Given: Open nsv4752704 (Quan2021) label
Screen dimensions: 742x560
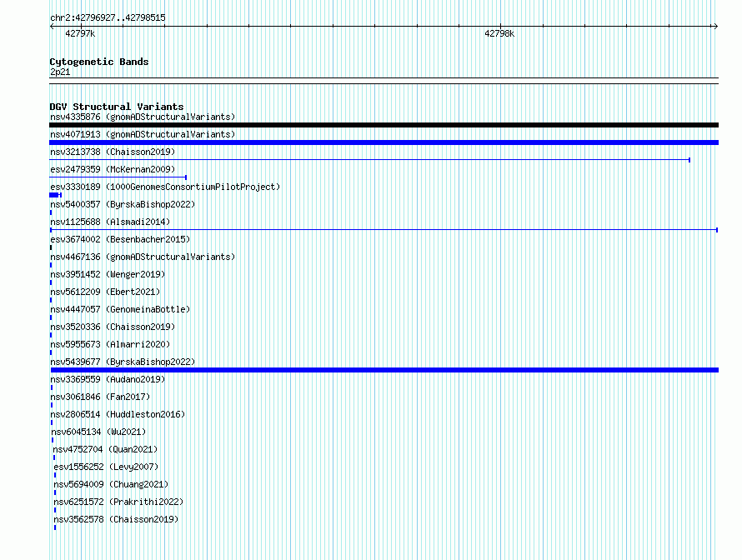Looking at the screenshot, I should 105,449.
